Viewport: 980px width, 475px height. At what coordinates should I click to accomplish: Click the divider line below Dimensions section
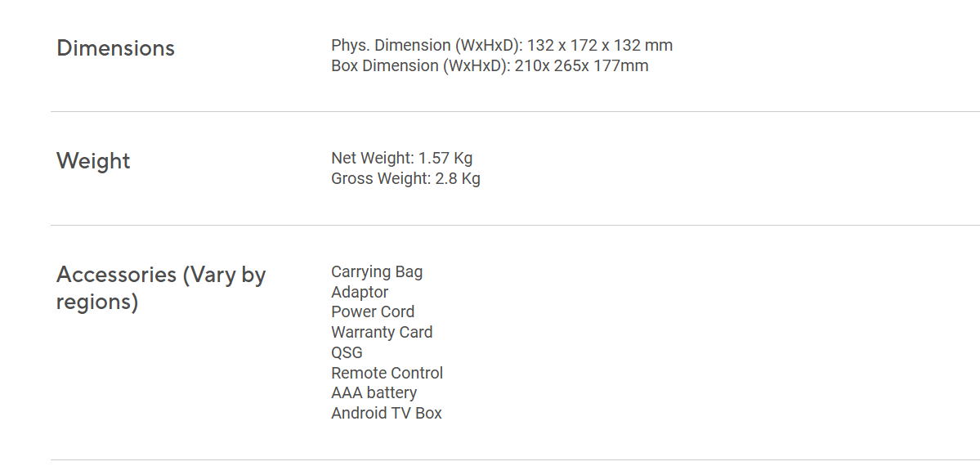click(x=515, y=112)
